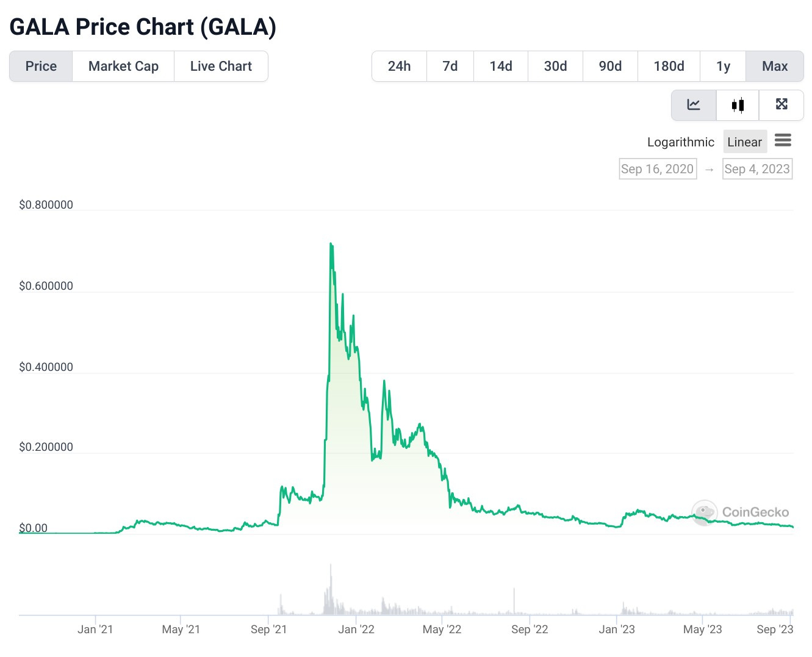Open the Live Chart tab

click(221, 66)
